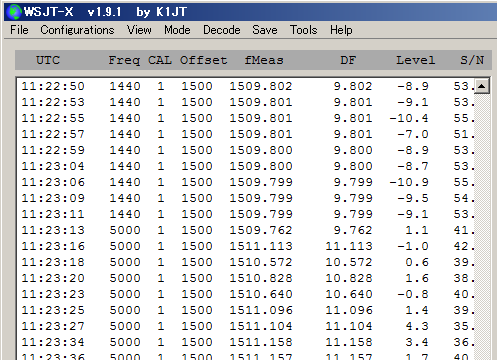Click the 5000 Freq cell at 11:23:20
497x360 pixels.
point(125,278)
